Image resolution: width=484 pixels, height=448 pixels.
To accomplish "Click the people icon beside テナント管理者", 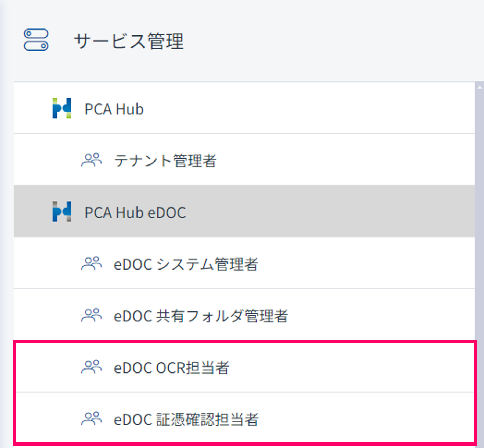I will [91, 160].
